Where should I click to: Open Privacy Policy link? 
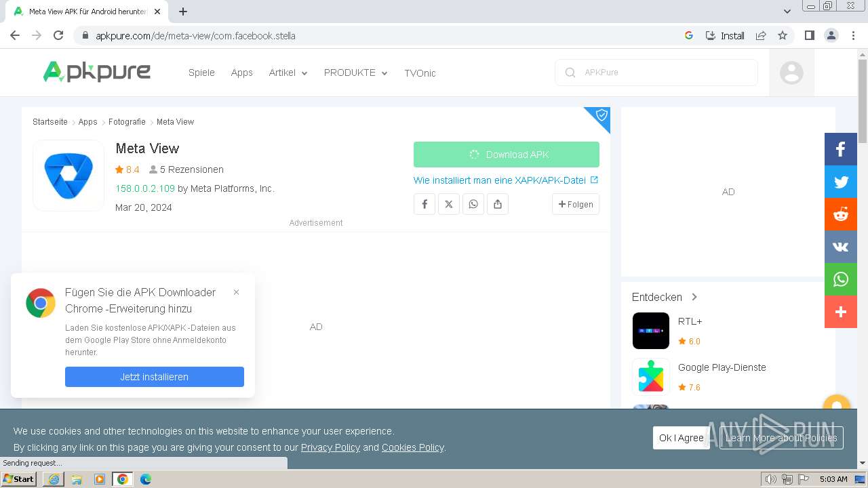[330, 447]
